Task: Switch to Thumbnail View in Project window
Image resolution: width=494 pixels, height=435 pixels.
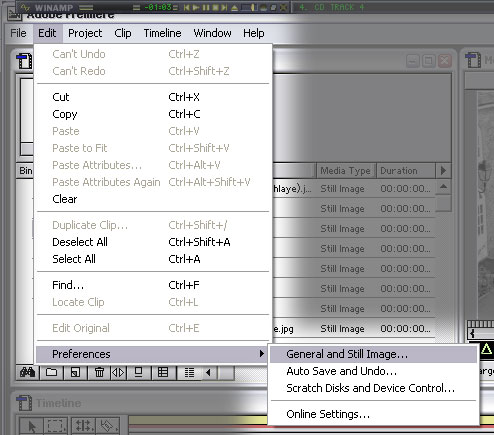Action: [x=163, y=372]
